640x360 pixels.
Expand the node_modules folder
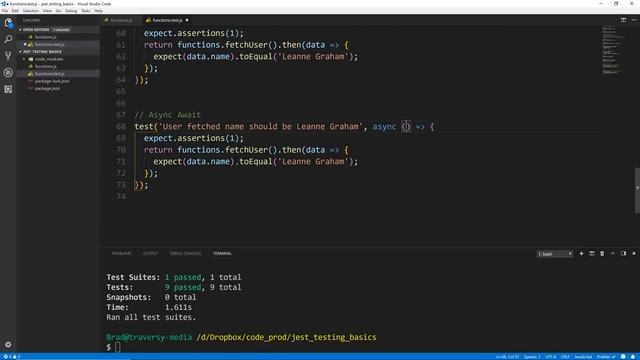pyautogui.click(x=49, y=59)
